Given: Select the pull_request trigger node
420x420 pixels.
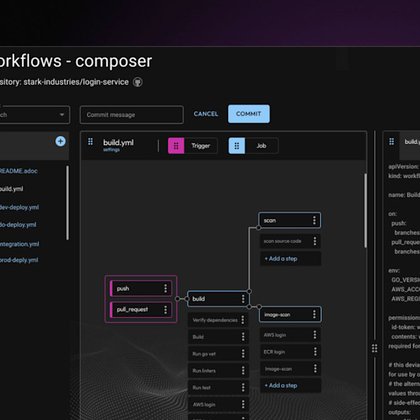Looking at the screenshot, I should (x=141, y=310).
